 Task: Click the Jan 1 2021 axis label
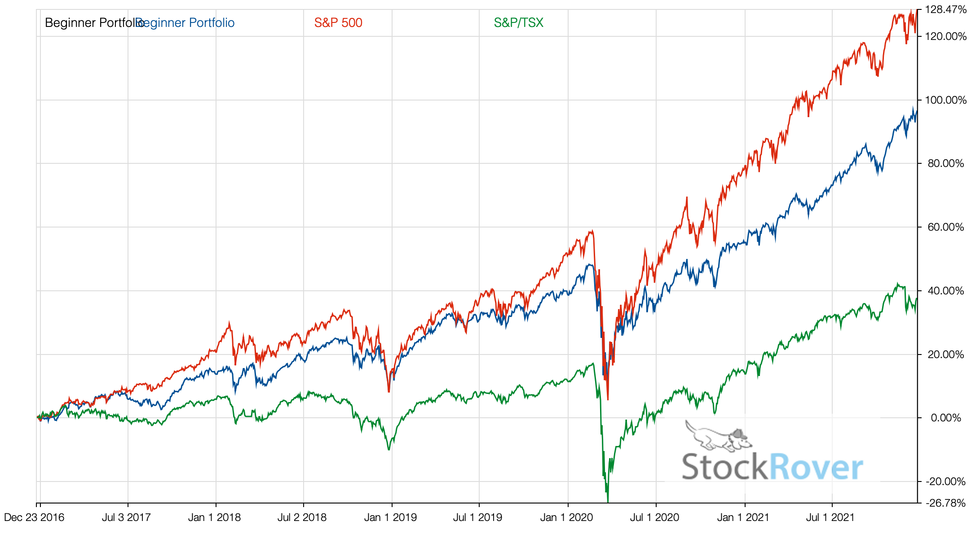(x=743, y=517)
